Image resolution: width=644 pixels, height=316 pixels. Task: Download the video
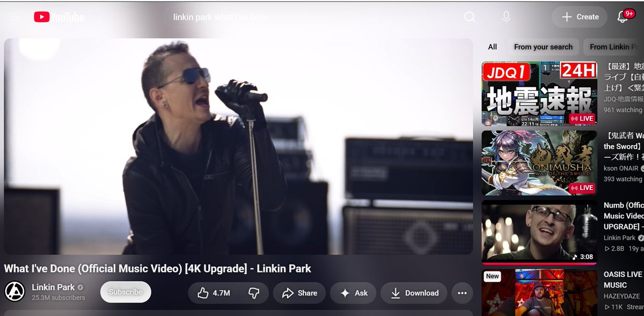pos(414,293)
